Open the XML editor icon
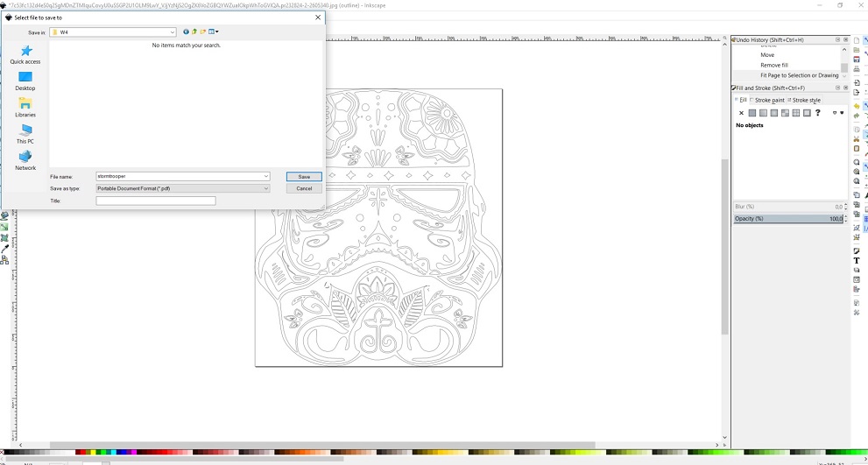 tap(857, 279)
